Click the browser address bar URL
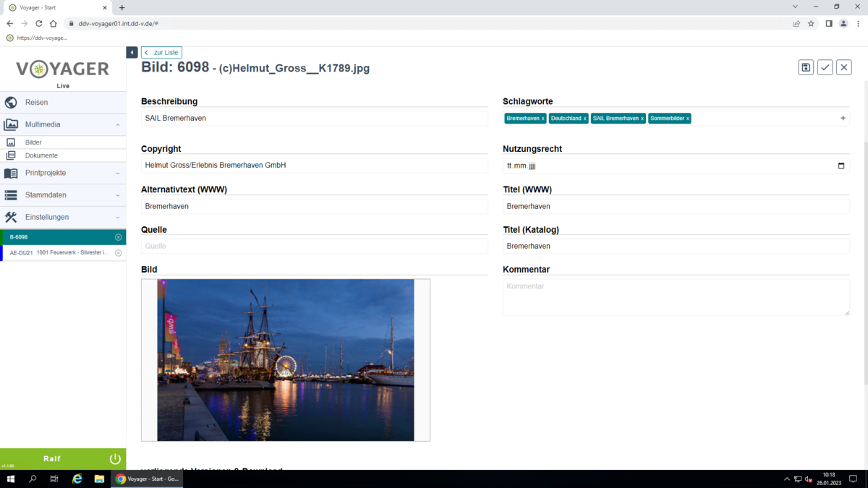868x488 pixels. tap(119, 23)
